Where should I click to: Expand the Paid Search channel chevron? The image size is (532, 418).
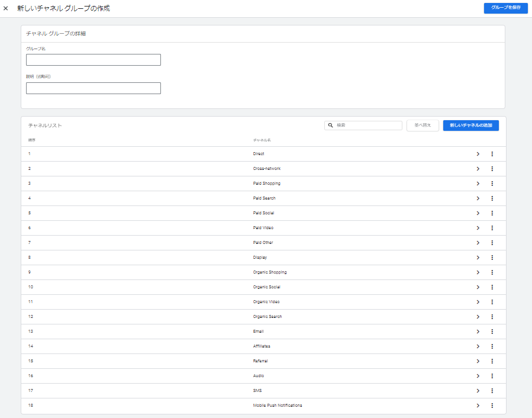[x=478, y=198]
